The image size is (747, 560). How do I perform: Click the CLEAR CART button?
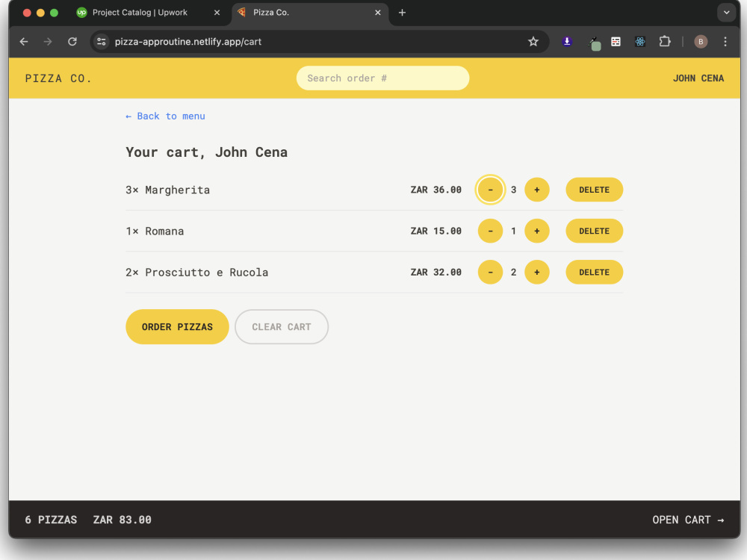[x=282, y=327]
